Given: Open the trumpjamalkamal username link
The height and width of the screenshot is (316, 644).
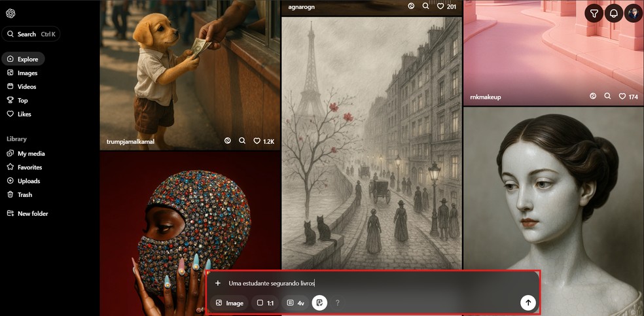Looking at the screenshot, I should (x=130, y=141).
